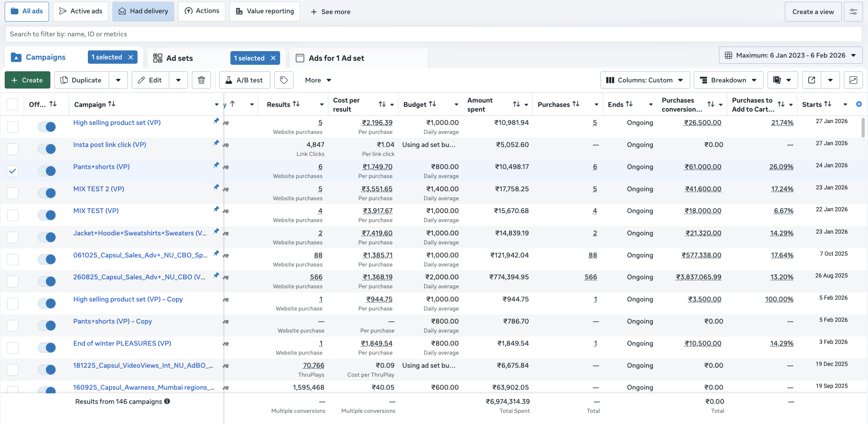
Task: Turn off Insta post link click campaign
Action: click(47, 149)
